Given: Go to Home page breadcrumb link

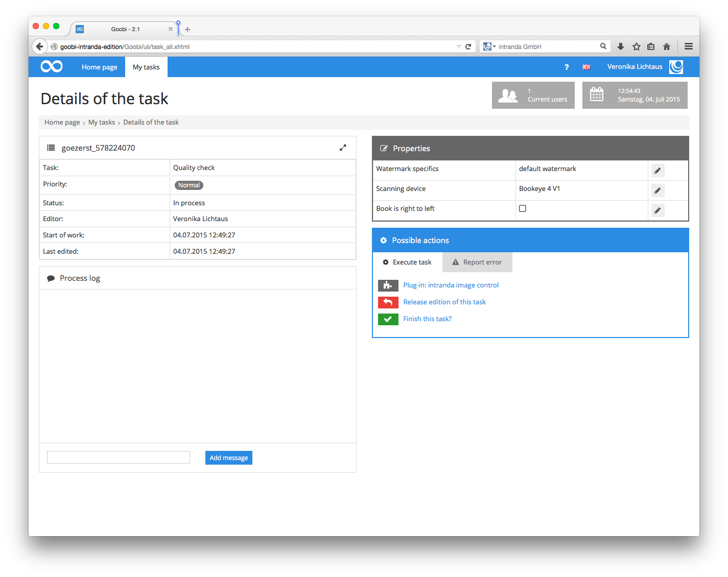Looking at the screenshot, I should point(62,123).
